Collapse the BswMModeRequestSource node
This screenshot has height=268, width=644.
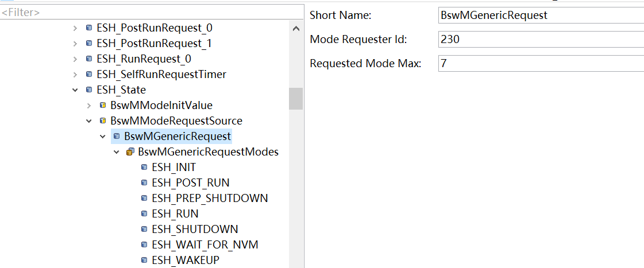[88, 121]
